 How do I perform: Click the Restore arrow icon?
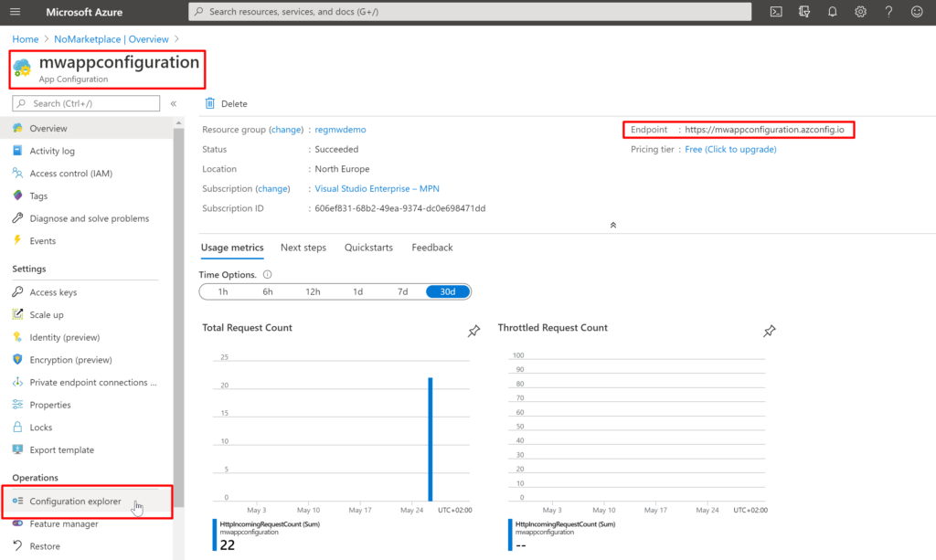click(17, 545)
